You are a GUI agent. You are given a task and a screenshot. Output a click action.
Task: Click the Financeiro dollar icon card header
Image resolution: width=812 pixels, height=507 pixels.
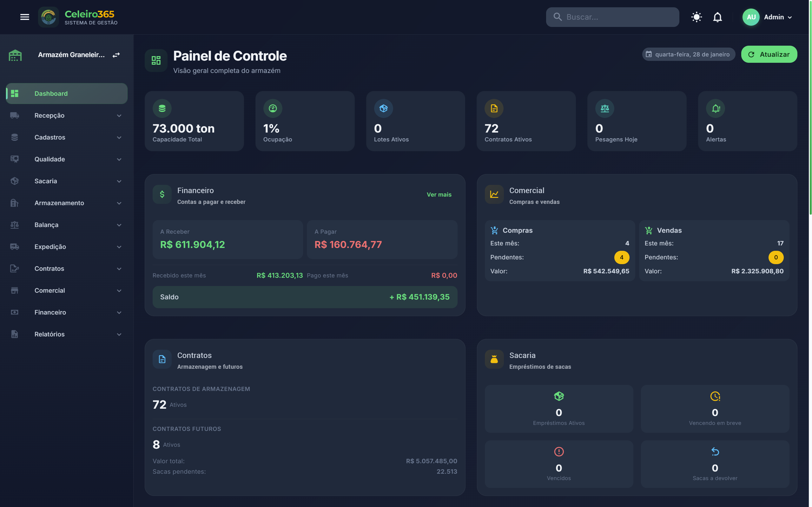(162, 194)
